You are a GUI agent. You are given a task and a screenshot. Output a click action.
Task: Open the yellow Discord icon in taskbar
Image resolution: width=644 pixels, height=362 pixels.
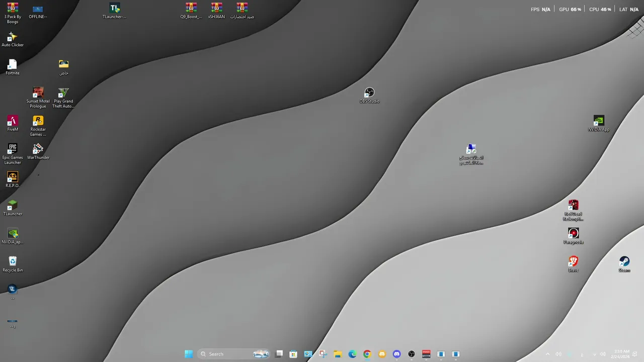click(382, 354)
